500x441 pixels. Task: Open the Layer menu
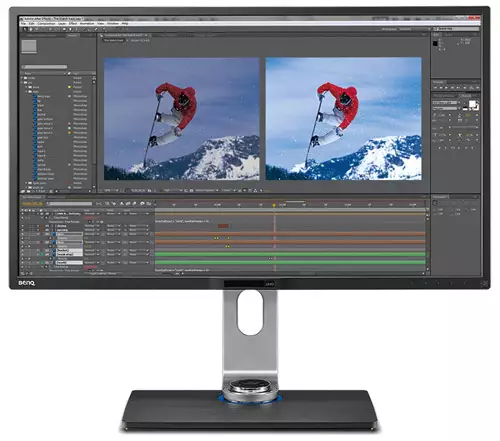coord(62,24)
